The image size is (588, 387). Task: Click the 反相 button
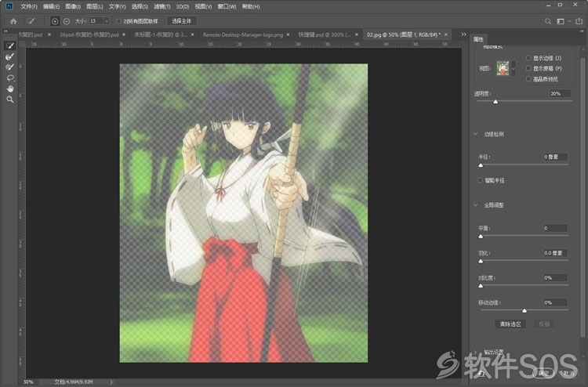tap(544, 324)
